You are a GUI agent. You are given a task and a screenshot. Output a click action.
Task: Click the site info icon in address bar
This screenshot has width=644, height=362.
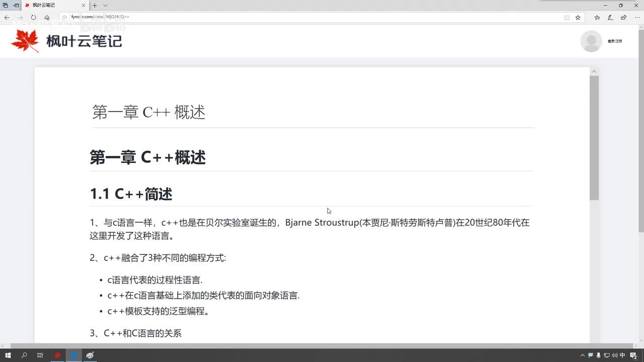(64, 17)
